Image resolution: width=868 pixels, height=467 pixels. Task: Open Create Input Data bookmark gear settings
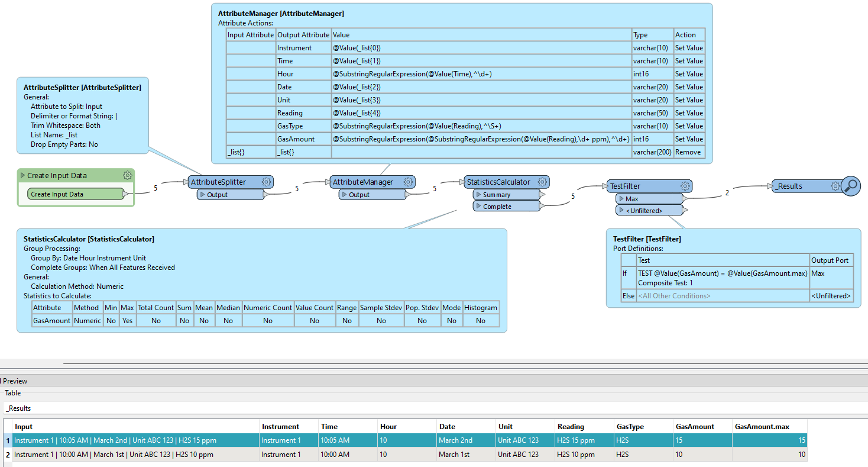(127, 175)
